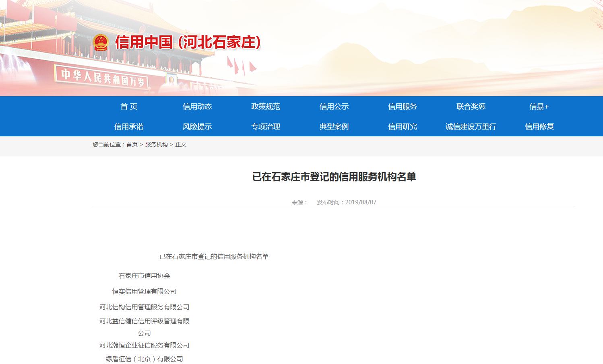The image size is (603, 364).
Task: Open 信易+ navigation item
Action: (539, 106)
